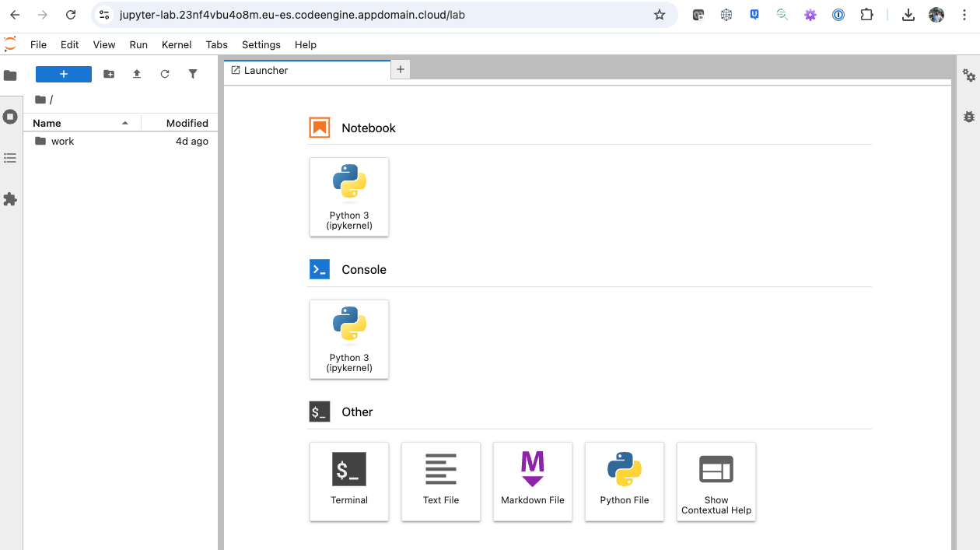Click the Upload Files icon
The image size is (980, 550).
(137, 74)
